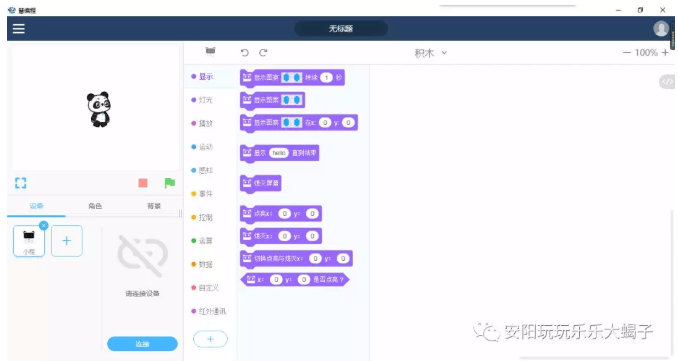Zoom out the workspace with the minus
This screenshot has width=678, height=361.
(x=627, y=53)
